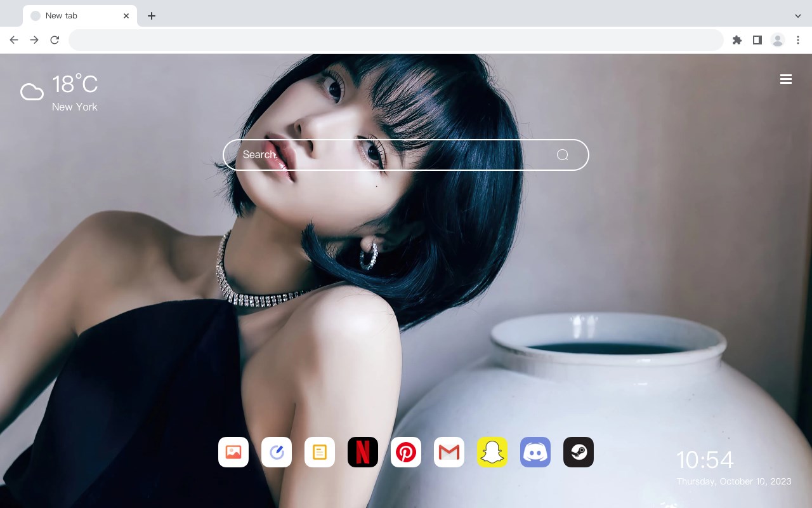Viewport: 812px width, 508px height.
Task: Open the yellow notes shortcut icon
Action: tap(320, 452)
